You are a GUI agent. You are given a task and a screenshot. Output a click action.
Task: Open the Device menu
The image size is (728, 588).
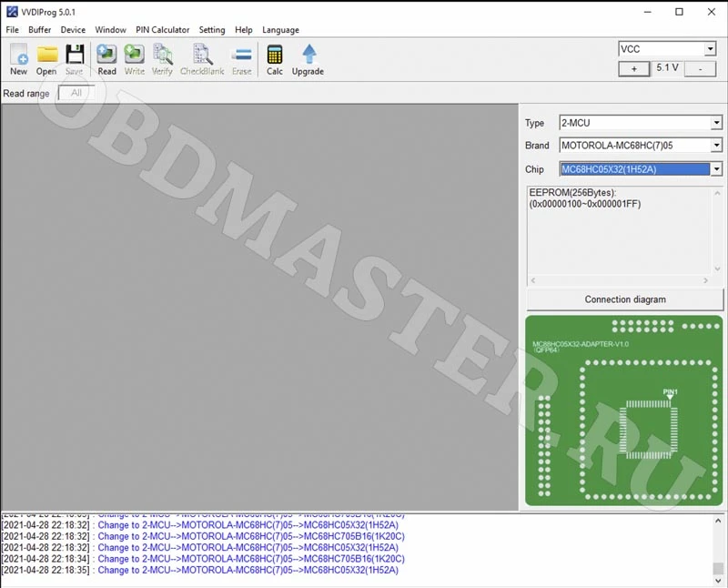[x=73, y=30]
